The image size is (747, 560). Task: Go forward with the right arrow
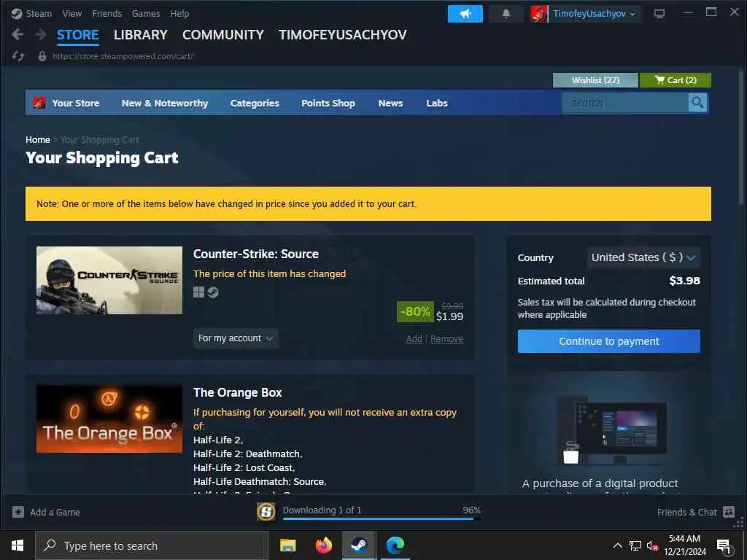click(x=41, y=34)
